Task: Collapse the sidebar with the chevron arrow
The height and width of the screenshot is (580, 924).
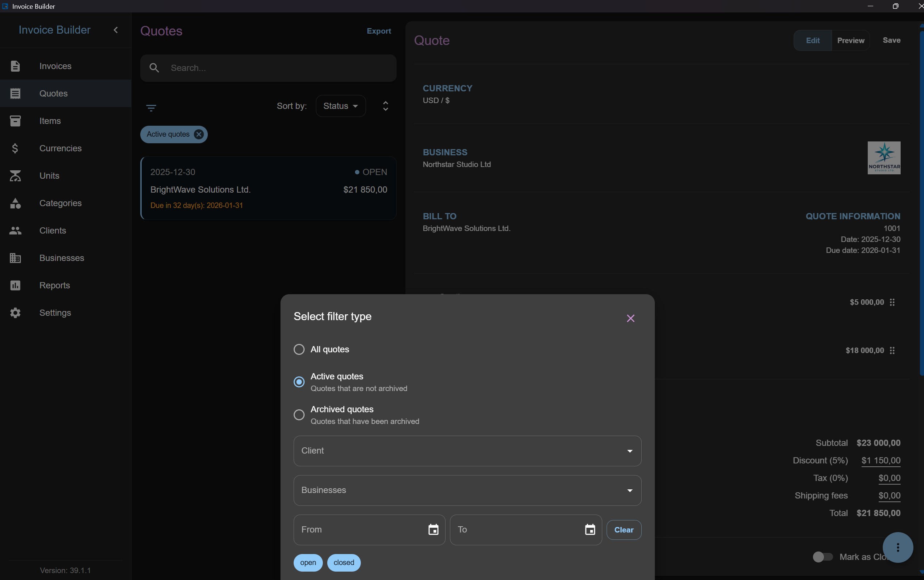Action: click(x=116, y=30)
